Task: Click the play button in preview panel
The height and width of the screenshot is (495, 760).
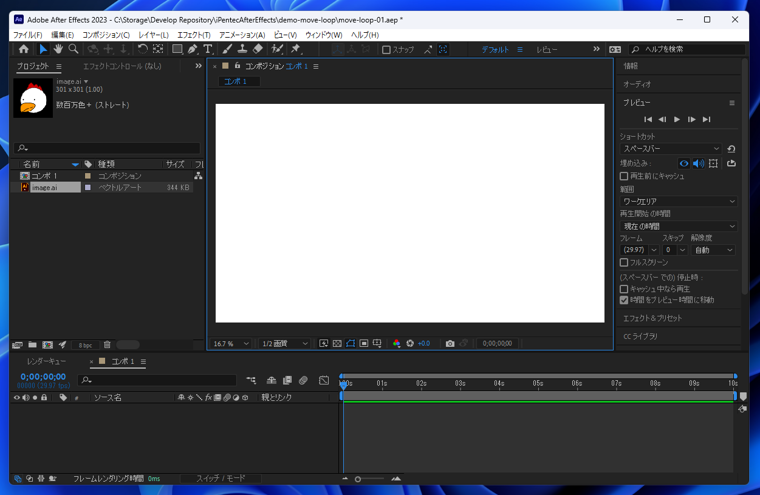Action: click(677, 119)
